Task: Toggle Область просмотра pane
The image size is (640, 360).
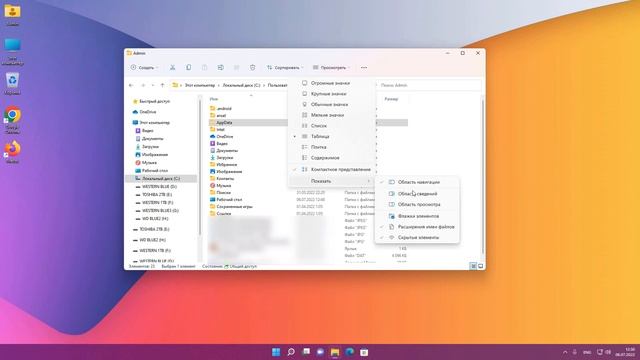Action: [417, 204]
